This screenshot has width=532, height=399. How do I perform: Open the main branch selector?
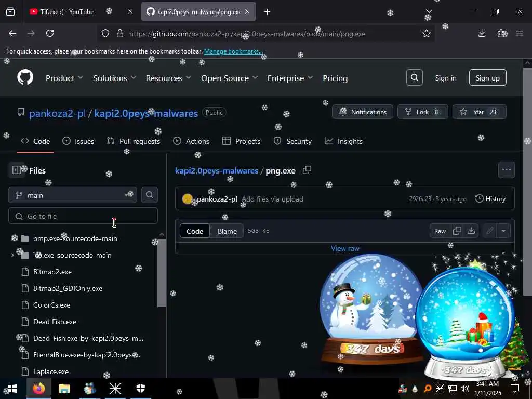click(x=73, y=195)
